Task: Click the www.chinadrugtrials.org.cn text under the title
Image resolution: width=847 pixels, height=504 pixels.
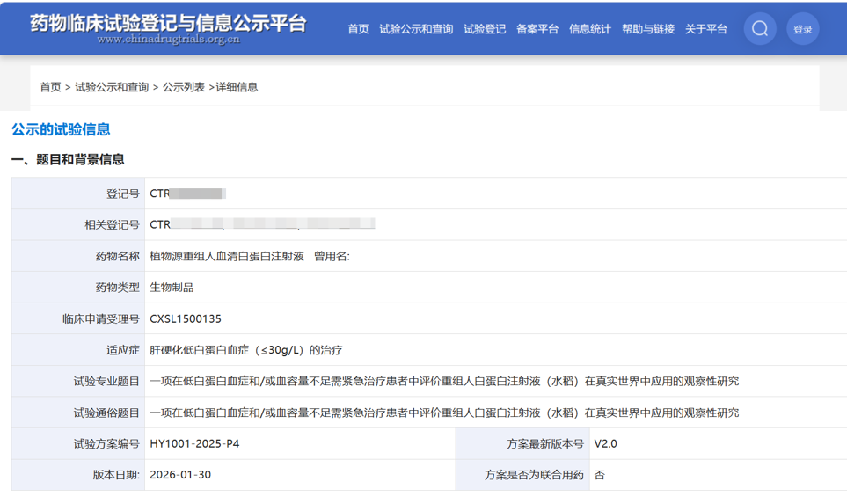Action: click(168, 40)
